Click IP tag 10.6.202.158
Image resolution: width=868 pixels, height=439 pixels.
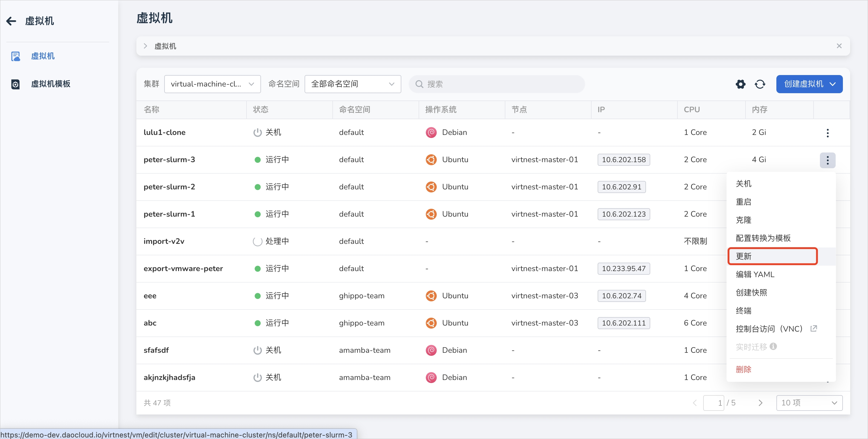624,160
